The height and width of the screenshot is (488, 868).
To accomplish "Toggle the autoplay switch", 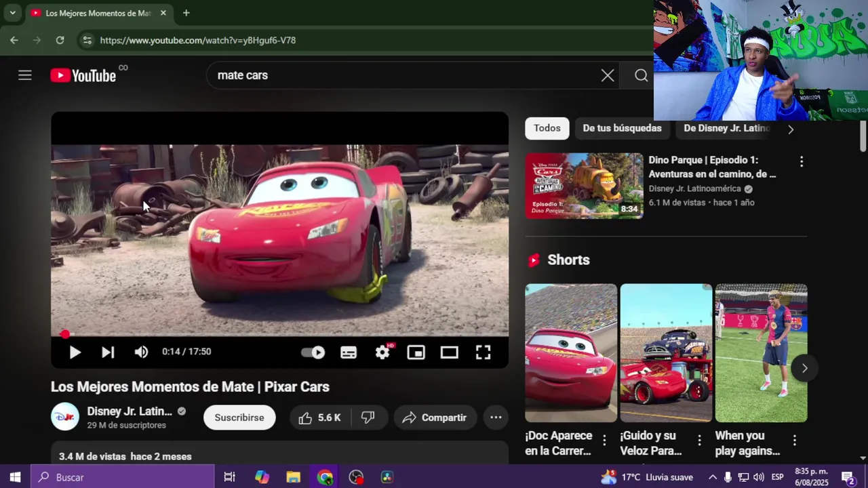I will [x=313, y=352].
